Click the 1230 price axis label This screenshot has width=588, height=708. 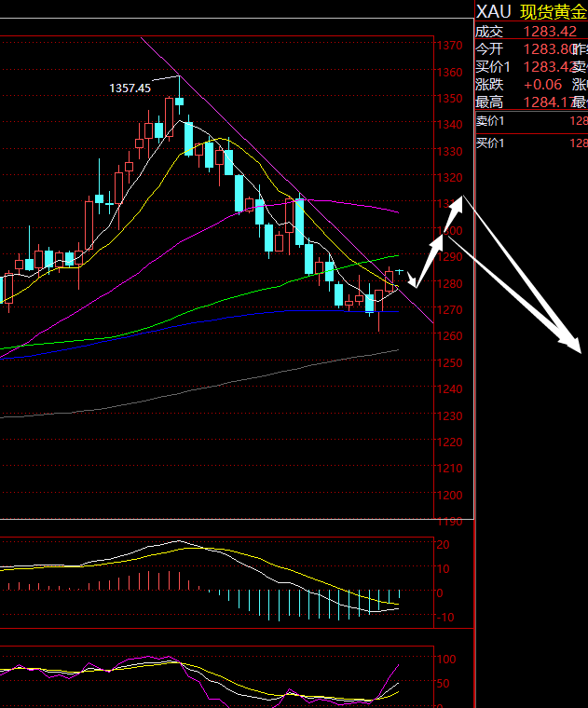click(x=450, y=415)
